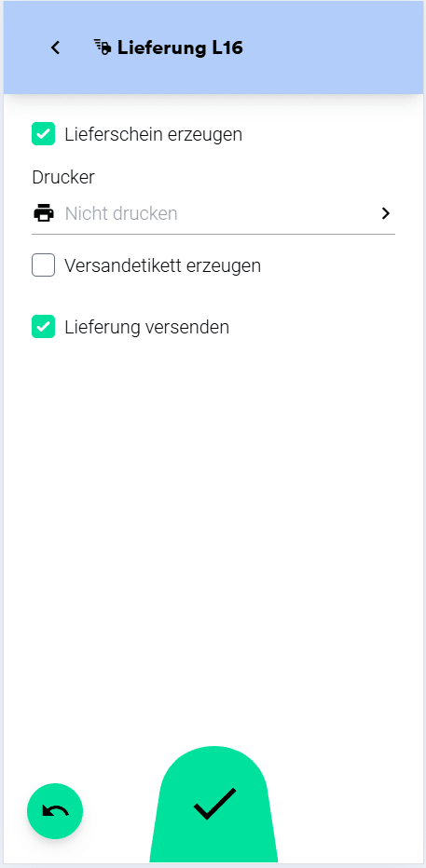This screenshot has height=868, width=426.
Task: Click the Lieferung L16 header title
Action: coord(180,48)
